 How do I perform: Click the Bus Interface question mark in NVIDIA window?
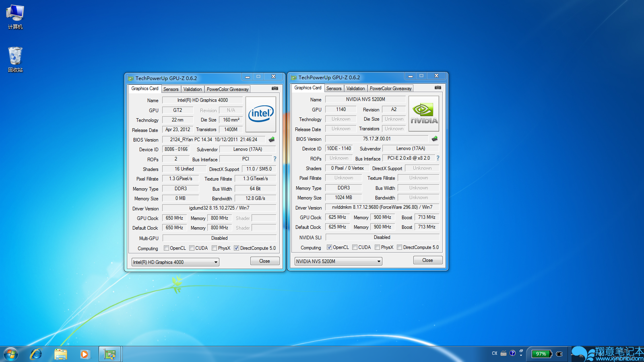tap(438, 158)
